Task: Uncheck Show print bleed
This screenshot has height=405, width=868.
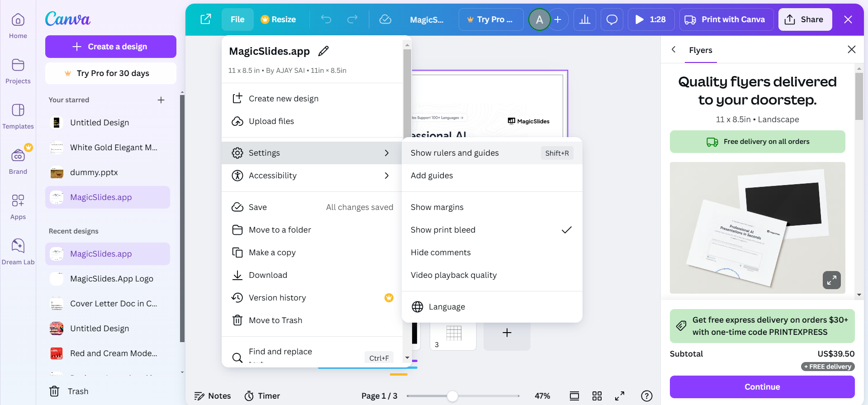Action: (492, 230)
